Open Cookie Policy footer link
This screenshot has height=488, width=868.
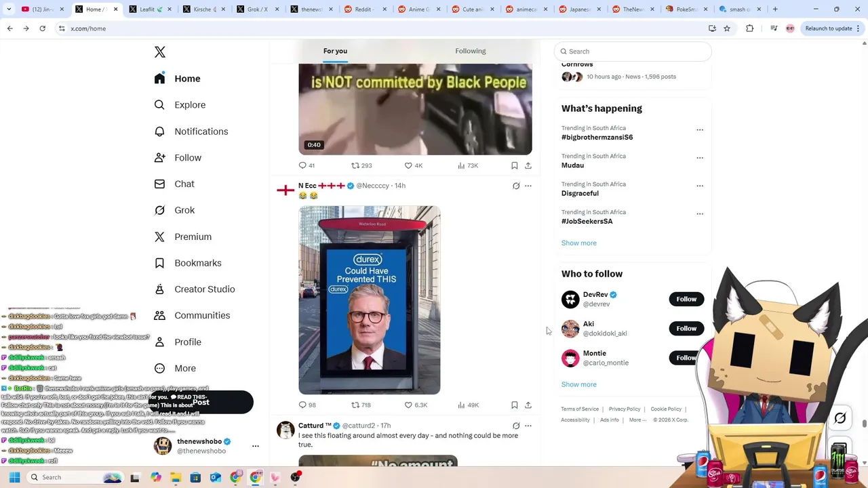tap(666, 409)
